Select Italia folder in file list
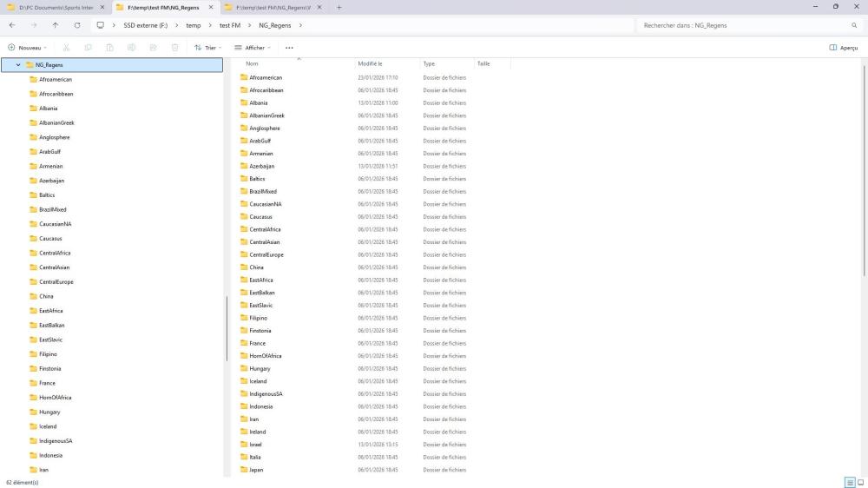 point(254,457)
